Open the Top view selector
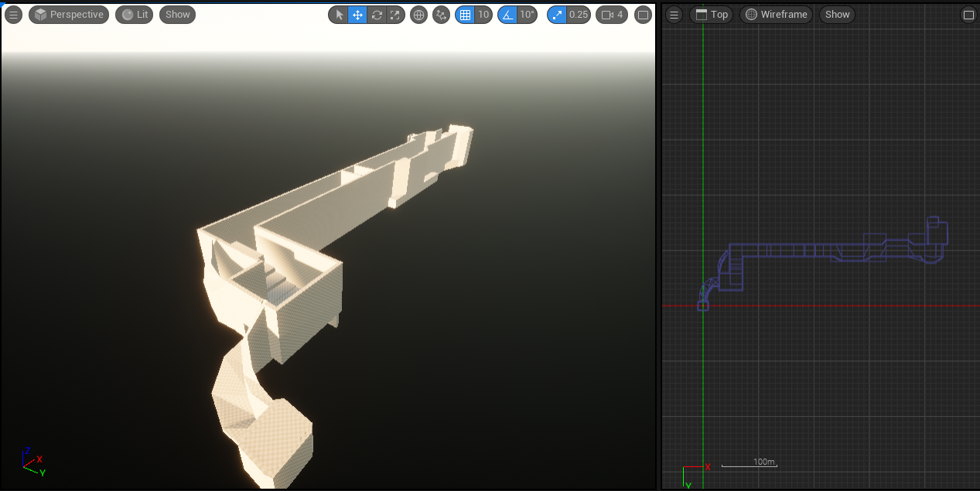The width and height of the screenshot is (980, 491). [x=710, y=14]
